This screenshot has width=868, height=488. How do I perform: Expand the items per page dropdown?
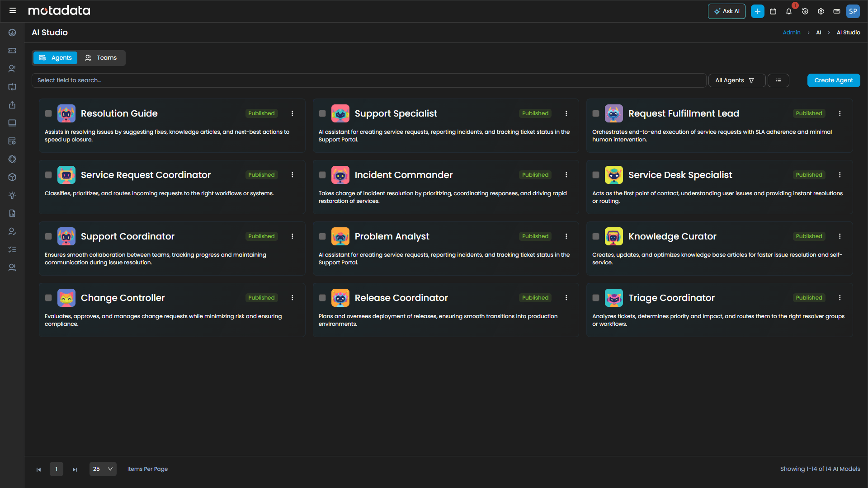pyautogui.click(x=103, y=469)
